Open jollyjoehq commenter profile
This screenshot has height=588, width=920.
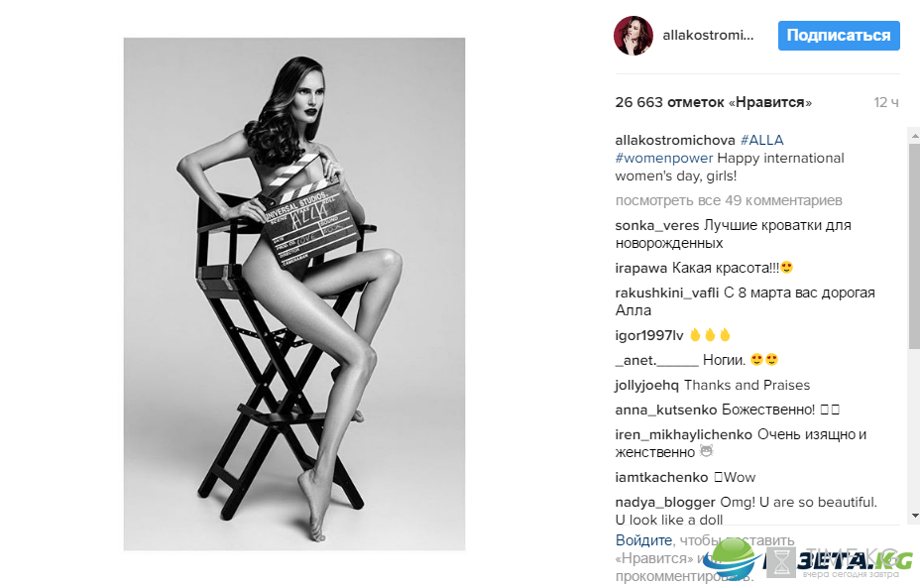646,386
